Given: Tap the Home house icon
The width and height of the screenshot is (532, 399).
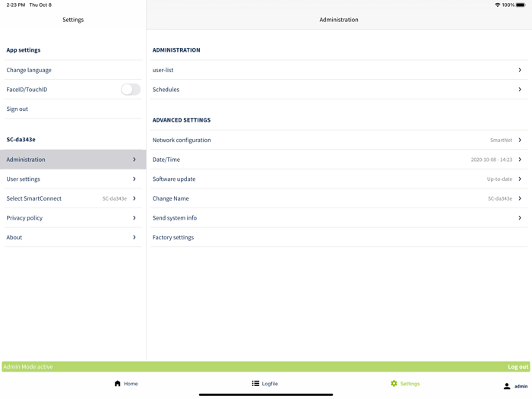Looking at the screenshot, I should [118, 384].
